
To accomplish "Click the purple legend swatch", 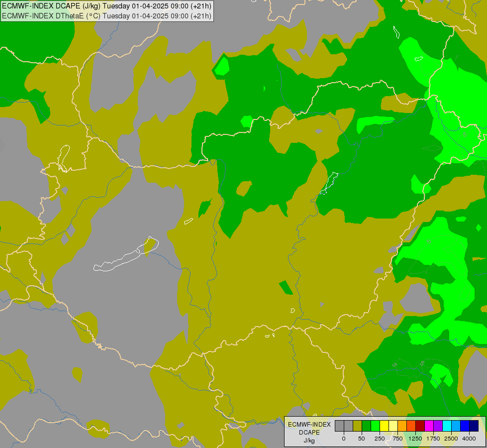I will 438,426.
